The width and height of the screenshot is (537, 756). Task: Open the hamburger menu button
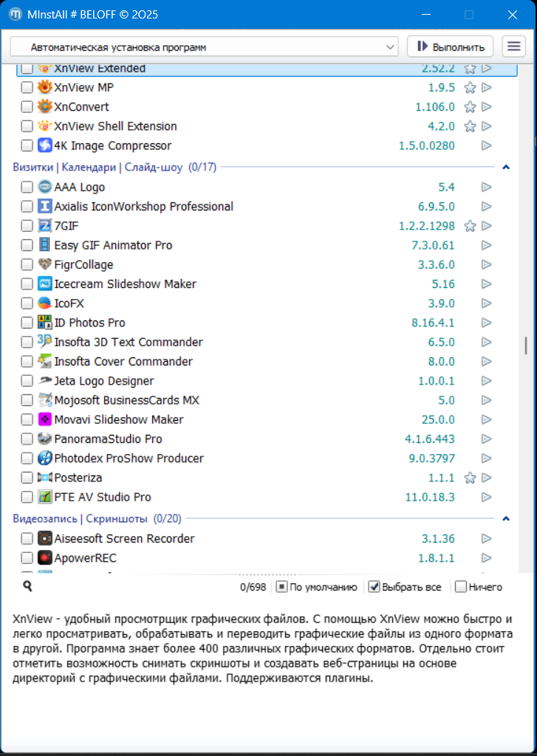coord(513,47)
